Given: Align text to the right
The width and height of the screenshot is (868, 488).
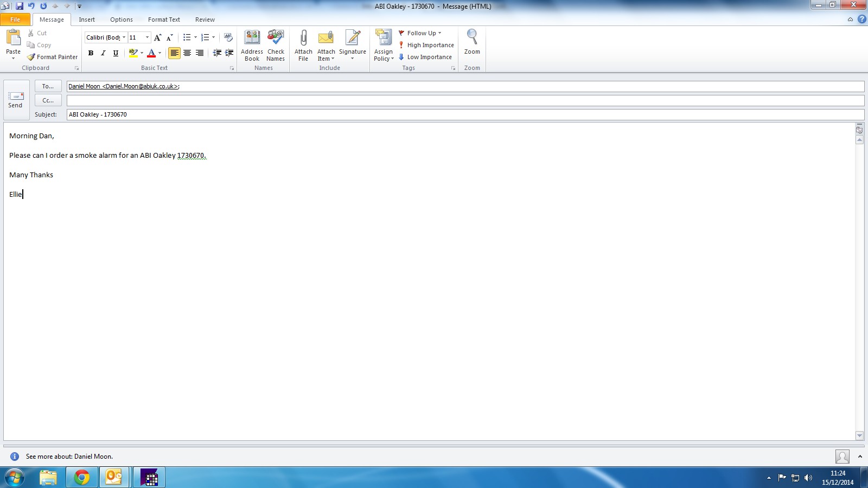Looking at the screenshot, I should pyautogui.click(x=200, y=53).
